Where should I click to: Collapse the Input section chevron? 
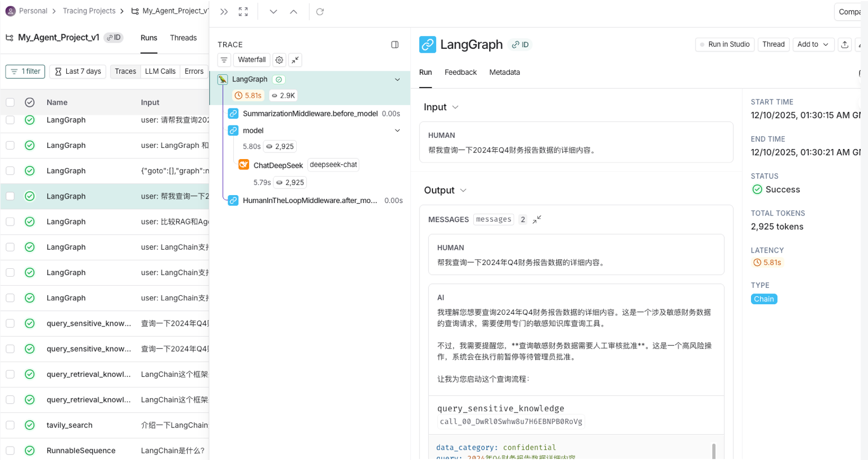(x=455, y=107)
